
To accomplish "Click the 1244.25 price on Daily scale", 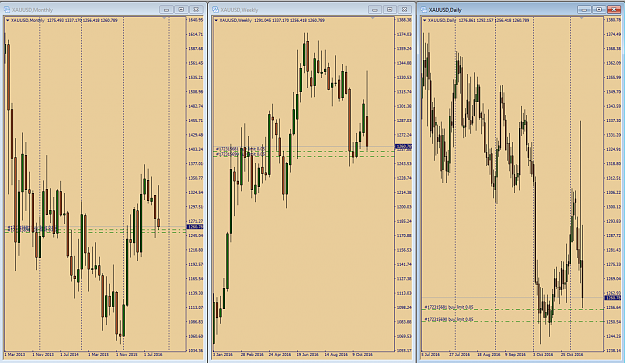I will click(x=613, y=336).
